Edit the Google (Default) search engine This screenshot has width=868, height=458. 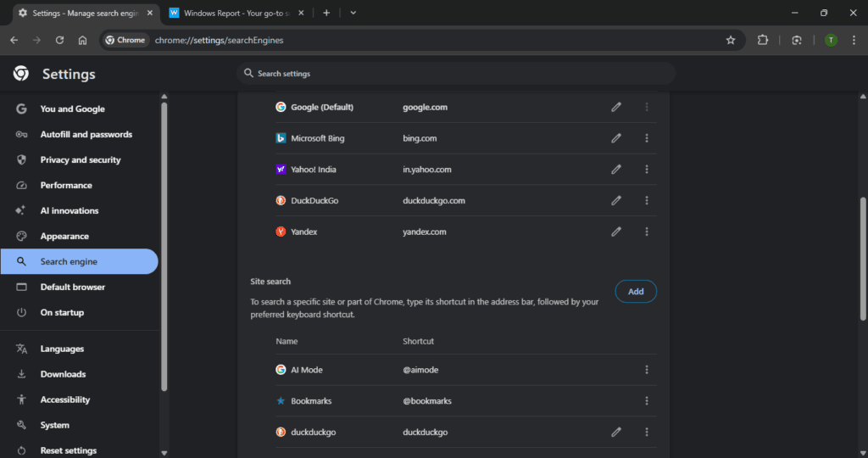616,107
